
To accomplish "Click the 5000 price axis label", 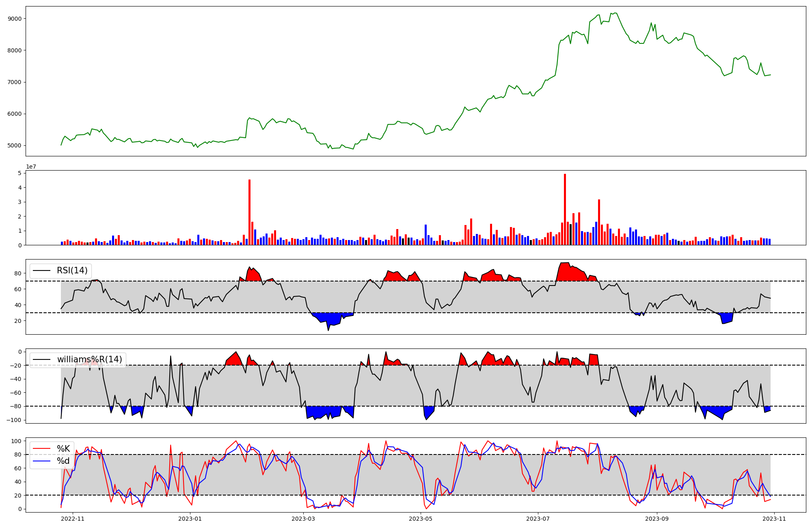I will click(x=15, y=145).
